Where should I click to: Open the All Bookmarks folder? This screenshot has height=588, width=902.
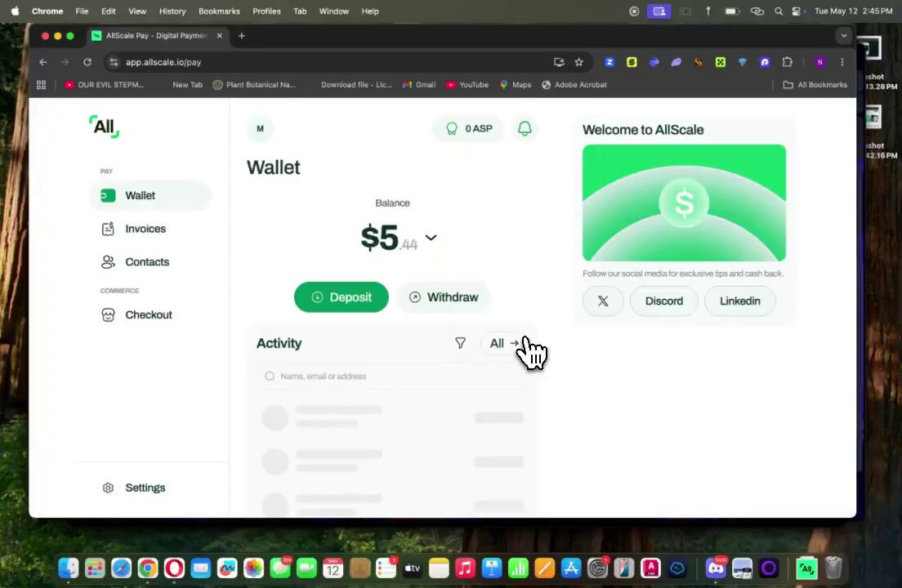pyautogui.click(x=815, y=84)
